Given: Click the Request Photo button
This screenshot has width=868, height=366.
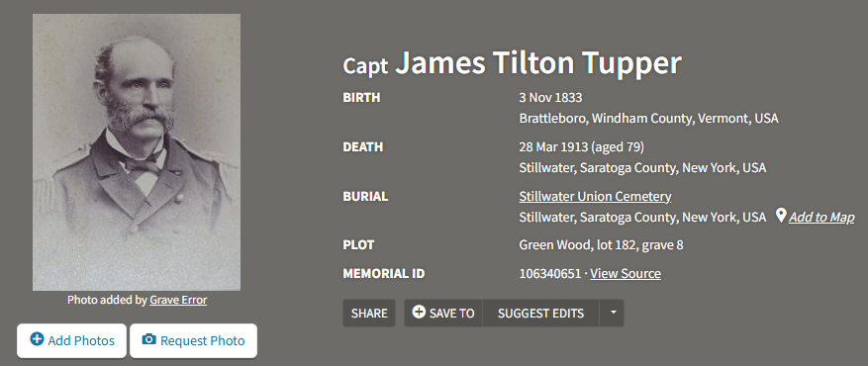Looking at the screenshot, I should tap(193, 340).
